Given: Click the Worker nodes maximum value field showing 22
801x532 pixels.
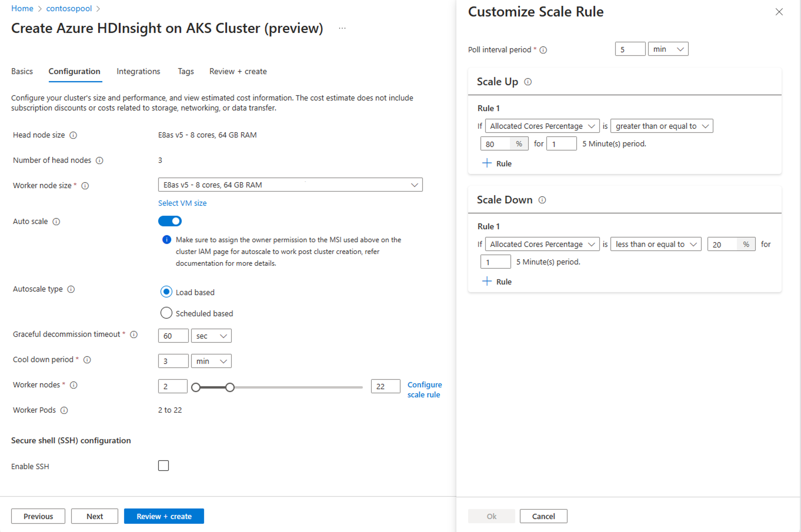Looking at the screenshot, I should point(386,386).
